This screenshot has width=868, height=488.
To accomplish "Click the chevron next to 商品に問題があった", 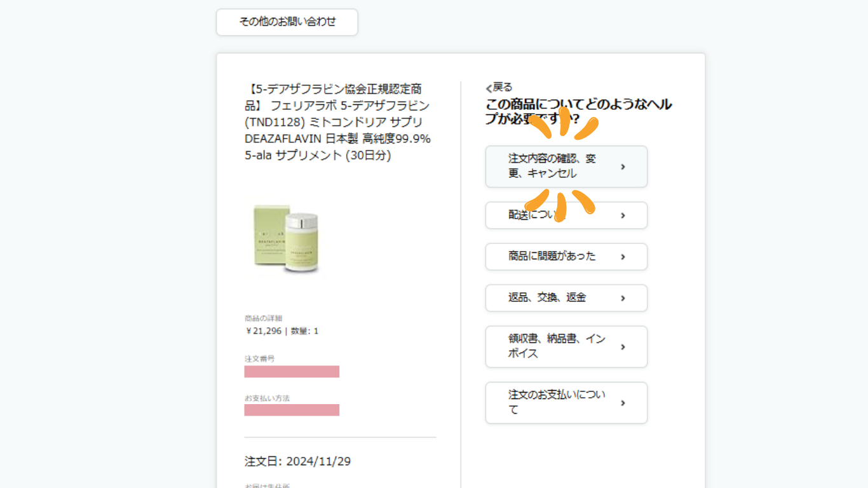I will point(623,257).
